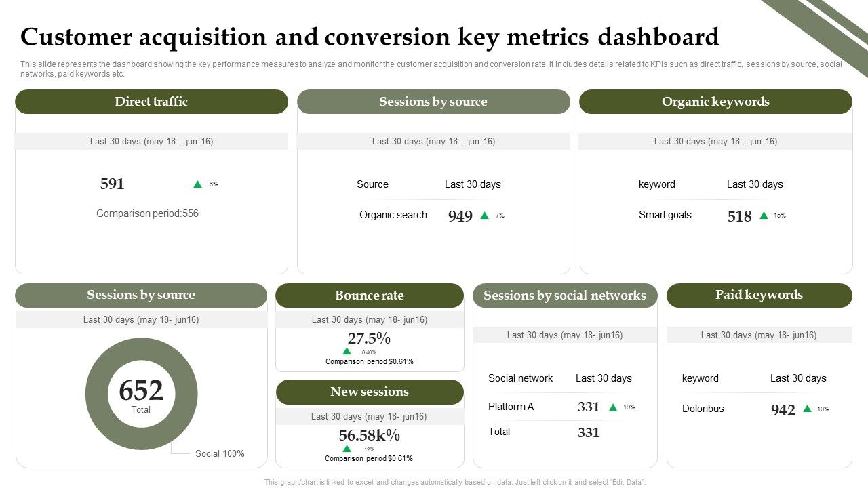Screen dimensions: 868x488
Task: Click the Bounce rate header button
Action: coord(370,295)
